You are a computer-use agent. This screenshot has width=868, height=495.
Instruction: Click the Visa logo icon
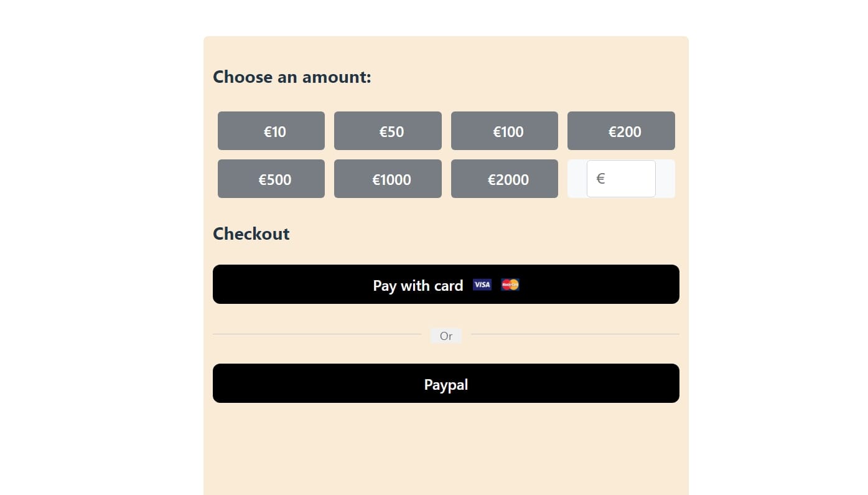tap(482, 285)
